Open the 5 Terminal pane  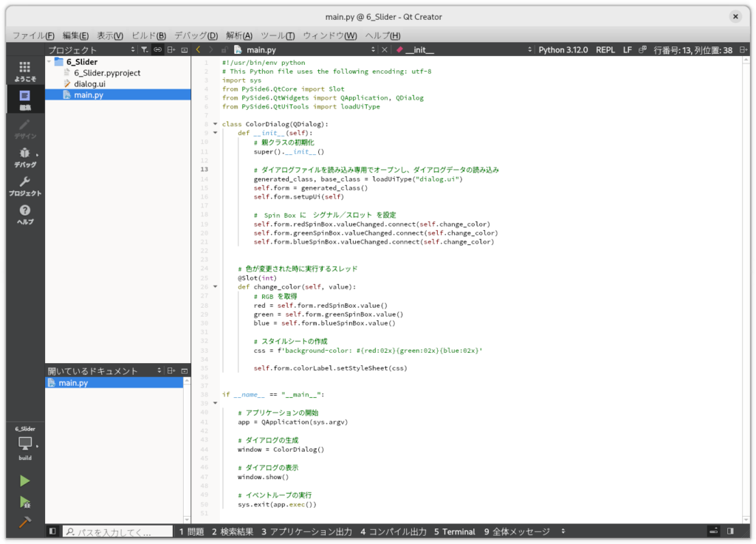click(x=454, y=531)
